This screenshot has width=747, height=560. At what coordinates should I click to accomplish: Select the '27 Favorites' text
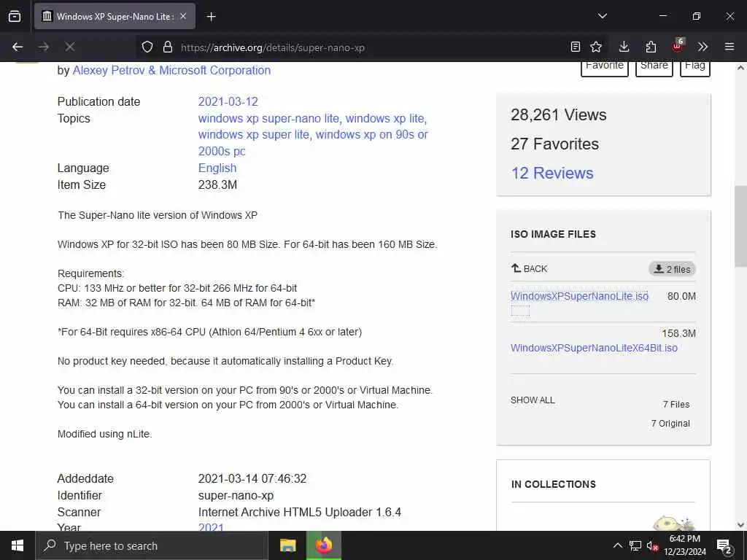(x=554, y=144)
